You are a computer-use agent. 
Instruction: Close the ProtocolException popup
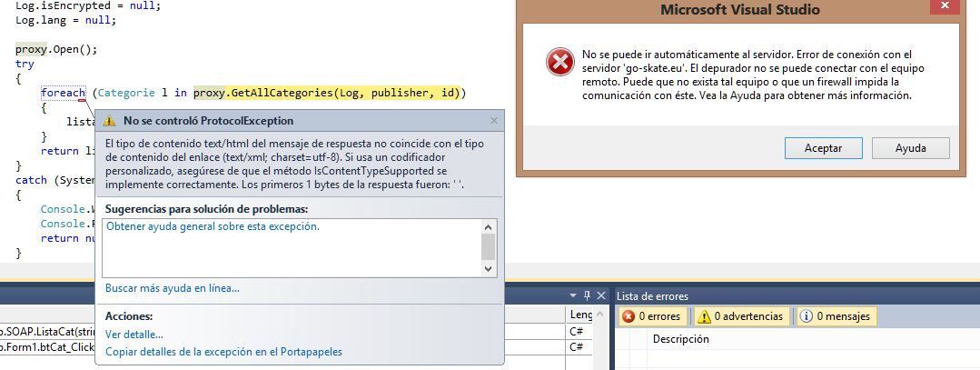[x=494, y=121]
